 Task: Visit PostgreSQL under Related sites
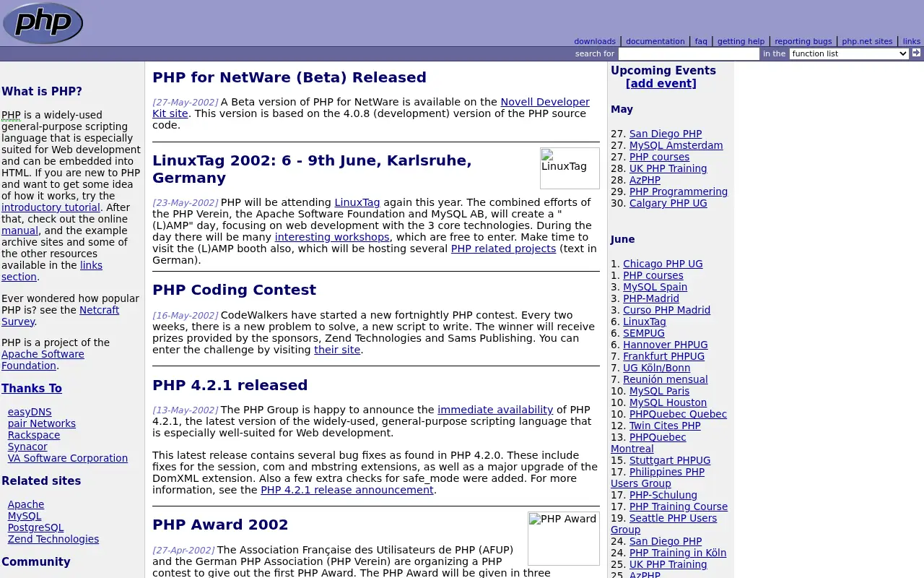[x=35, y=527]
